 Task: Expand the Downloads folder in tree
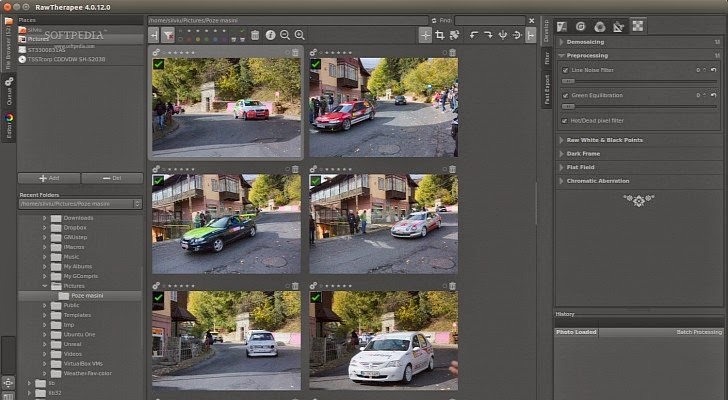pyautogui.click(x=45, y=218)
